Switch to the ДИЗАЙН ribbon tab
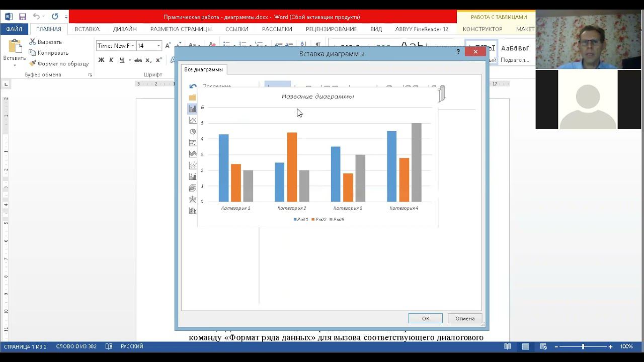The height and width of the screenshot is (362, 644). click(125, 29)
